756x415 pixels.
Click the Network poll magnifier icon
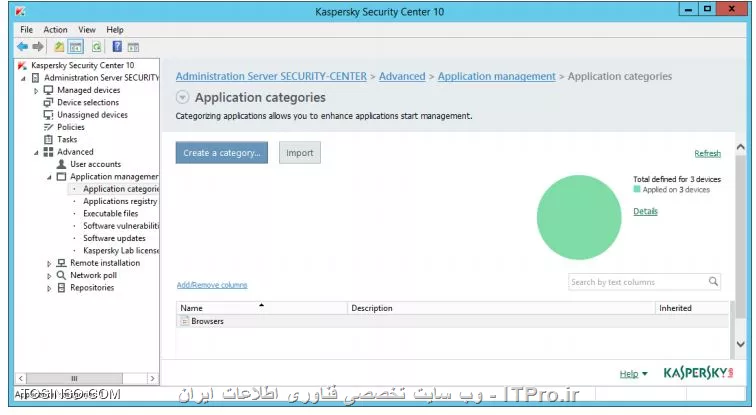[61, 275]
